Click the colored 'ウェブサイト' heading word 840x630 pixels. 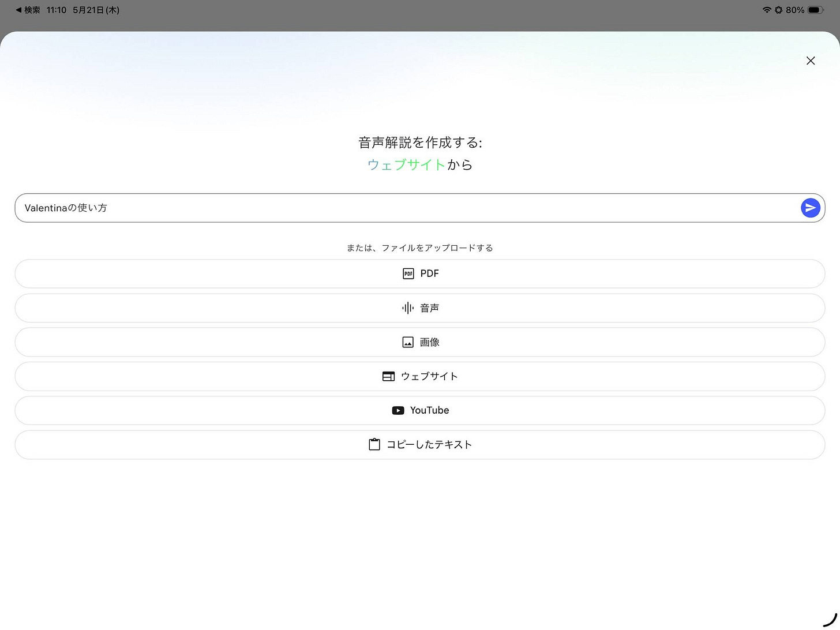pos(406,165)
